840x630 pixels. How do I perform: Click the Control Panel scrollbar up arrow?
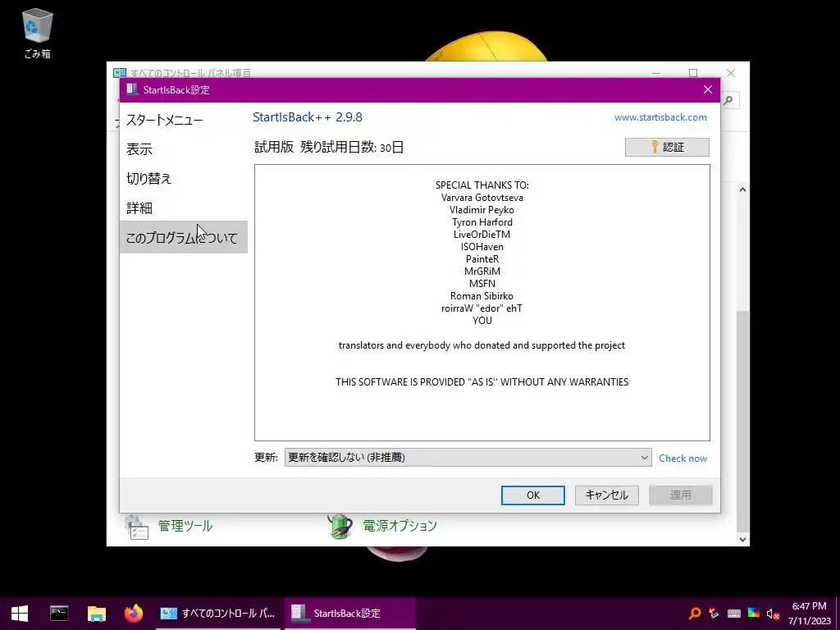(x=742, y=189)
